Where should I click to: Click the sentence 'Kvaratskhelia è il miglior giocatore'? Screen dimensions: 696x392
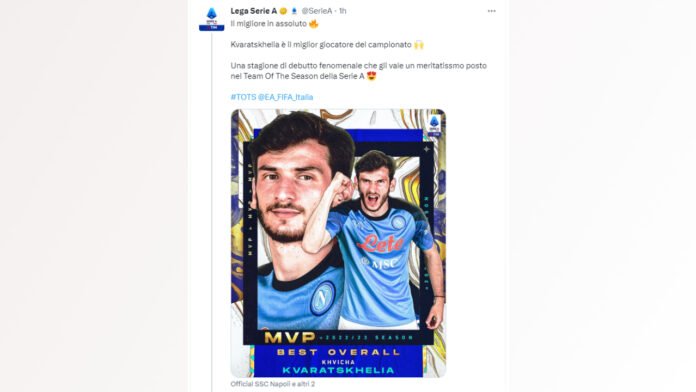pyautogui.click(x=294, y=45)
